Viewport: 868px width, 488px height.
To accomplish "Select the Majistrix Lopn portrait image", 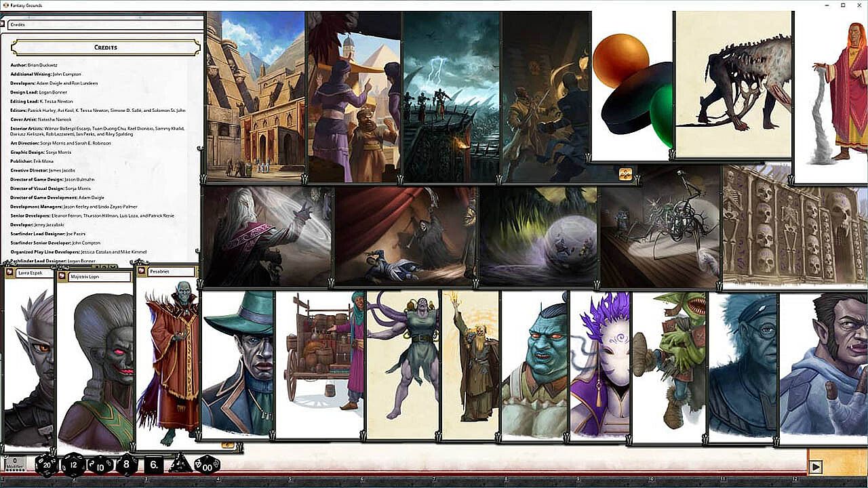I will pos(96,368).
